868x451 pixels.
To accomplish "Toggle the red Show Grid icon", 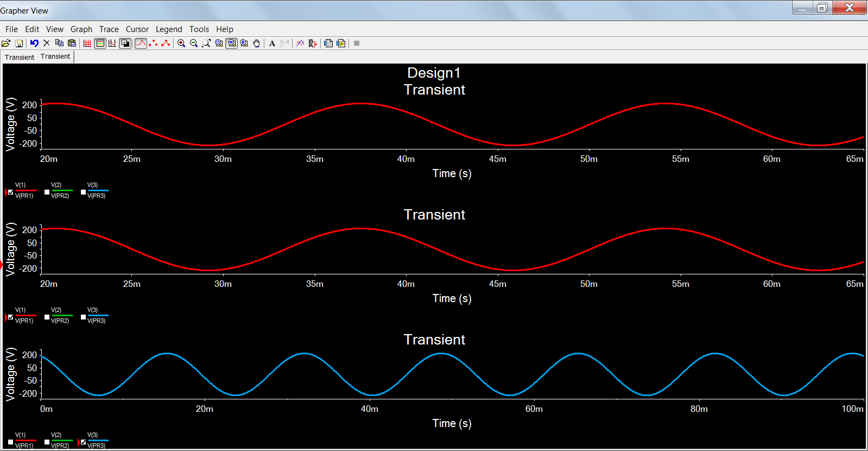I will pos(87,43).
